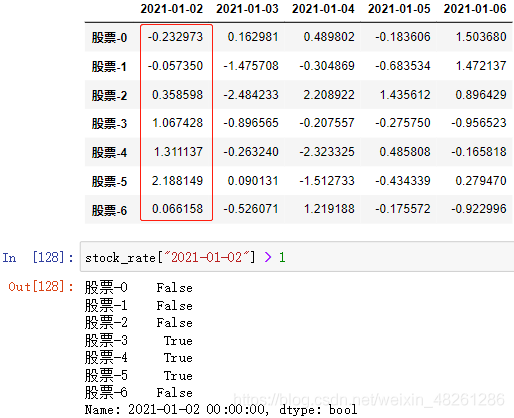Image resolution: width=514 pixels, height=418 pixels.
Task: Click cell value 1.219188
Action: [x=329, y=209]
